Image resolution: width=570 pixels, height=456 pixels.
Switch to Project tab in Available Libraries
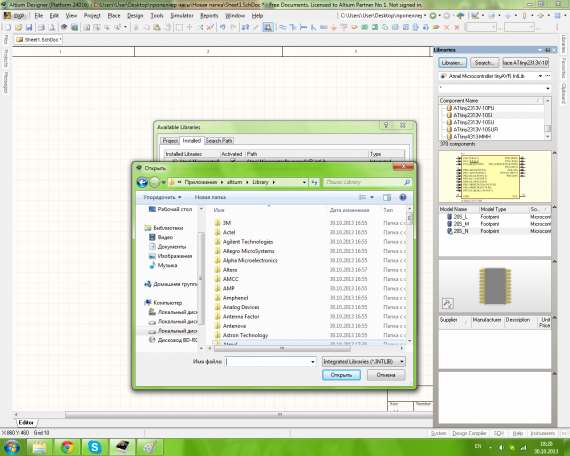pos(170,141)
